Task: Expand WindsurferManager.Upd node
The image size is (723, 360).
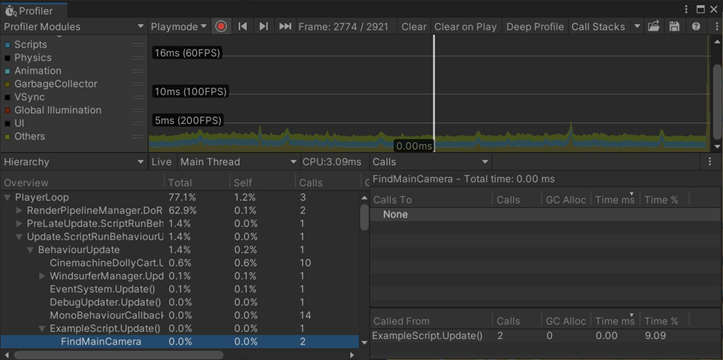Action: click(x=42, y=276)
